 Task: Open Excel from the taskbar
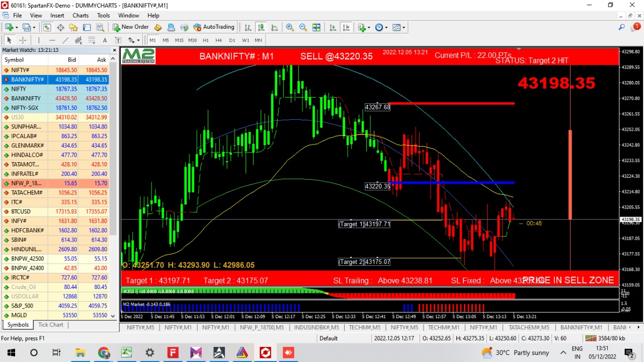point(126,352)
